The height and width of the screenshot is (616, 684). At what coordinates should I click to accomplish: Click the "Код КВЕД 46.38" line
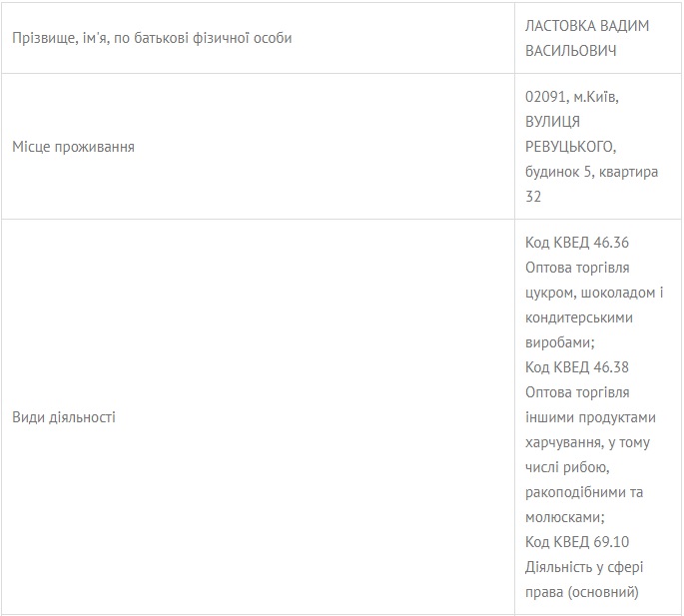tap(577, 367)
